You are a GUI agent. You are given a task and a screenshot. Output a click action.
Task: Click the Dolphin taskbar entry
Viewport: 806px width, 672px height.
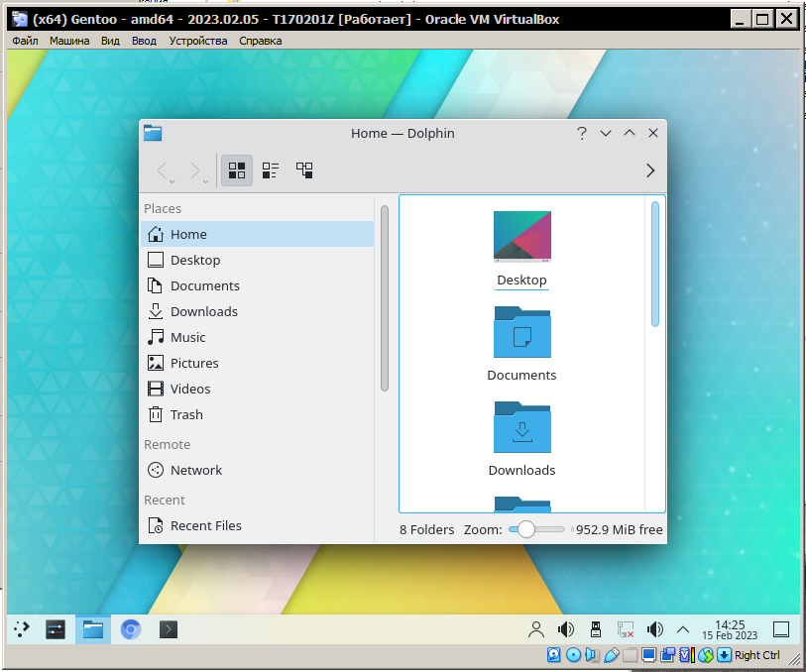93,628
